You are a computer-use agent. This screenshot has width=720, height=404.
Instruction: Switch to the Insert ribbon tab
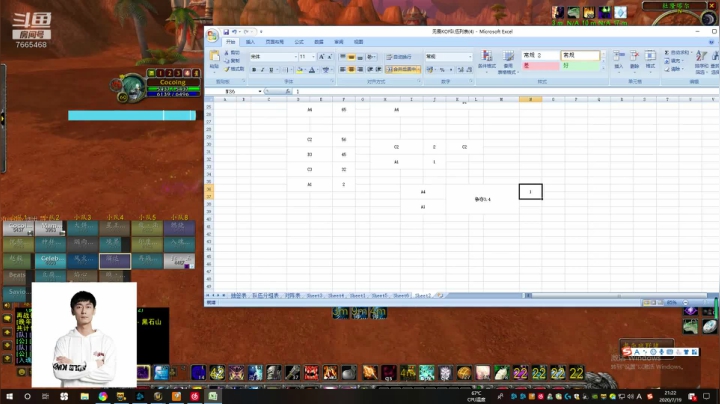click(250, 42)
